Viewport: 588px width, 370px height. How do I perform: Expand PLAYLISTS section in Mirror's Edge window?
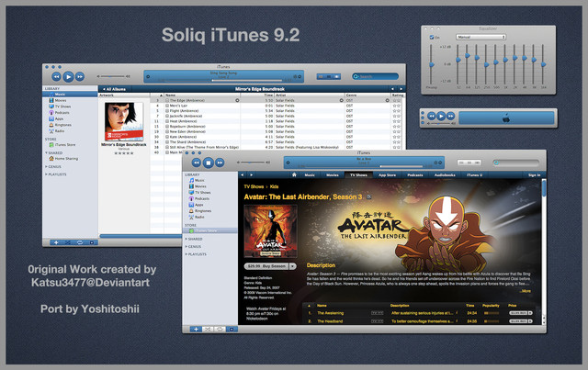click(47, 174)
